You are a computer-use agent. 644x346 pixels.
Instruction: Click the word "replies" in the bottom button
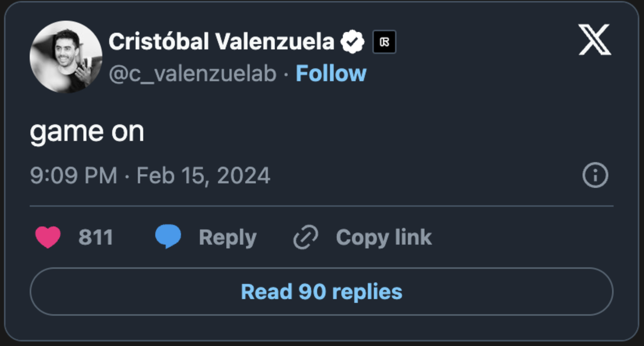[x=367, y=292]
